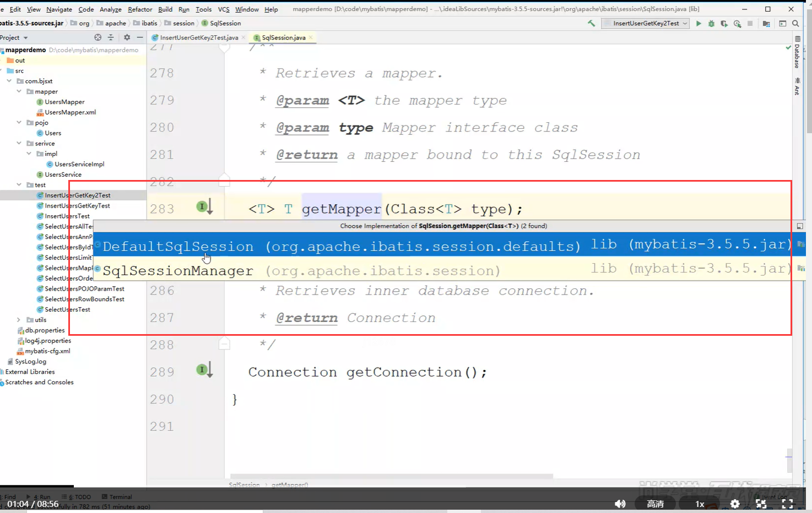The image size is (812, 513).
Task: Collapse the com.bjsxt package
Action: [x=9, y=81]
